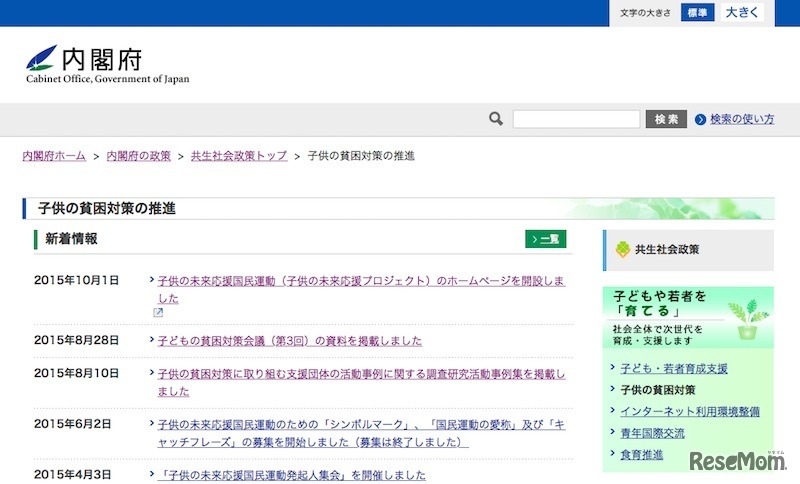Open the 発起人集会を開催しました link
Screen dimensions: 800x484
pyautogui.click(x=291, y=475)
